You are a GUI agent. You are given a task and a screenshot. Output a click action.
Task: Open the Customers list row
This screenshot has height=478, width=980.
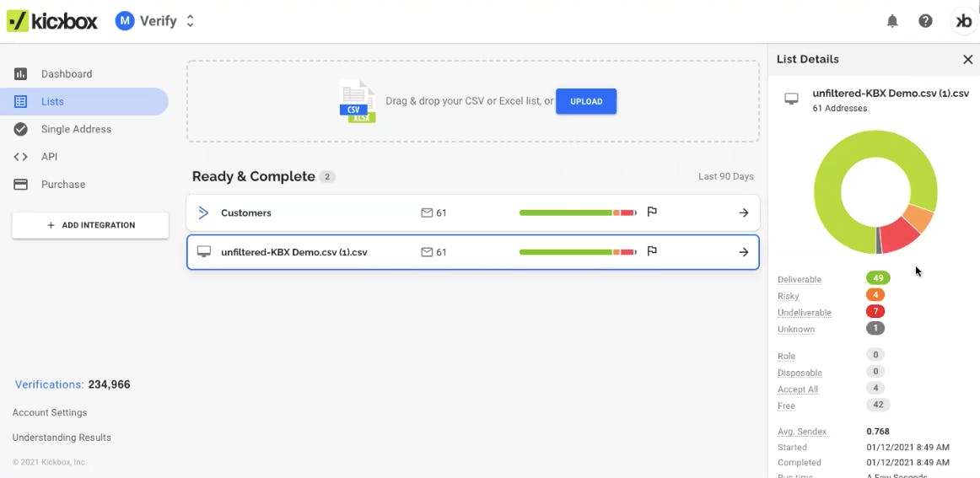click(473, 212)
